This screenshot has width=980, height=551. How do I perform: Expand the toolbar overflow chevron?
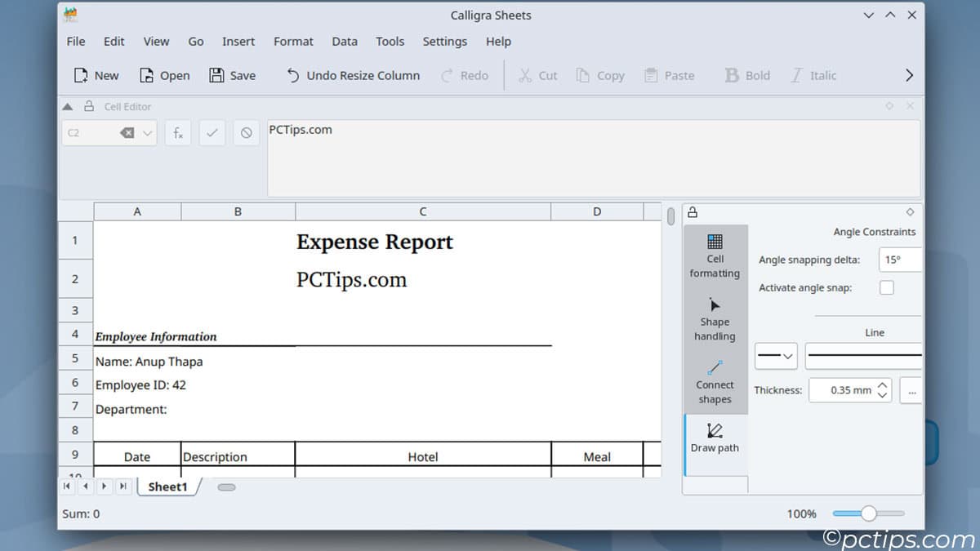[908, 75]
